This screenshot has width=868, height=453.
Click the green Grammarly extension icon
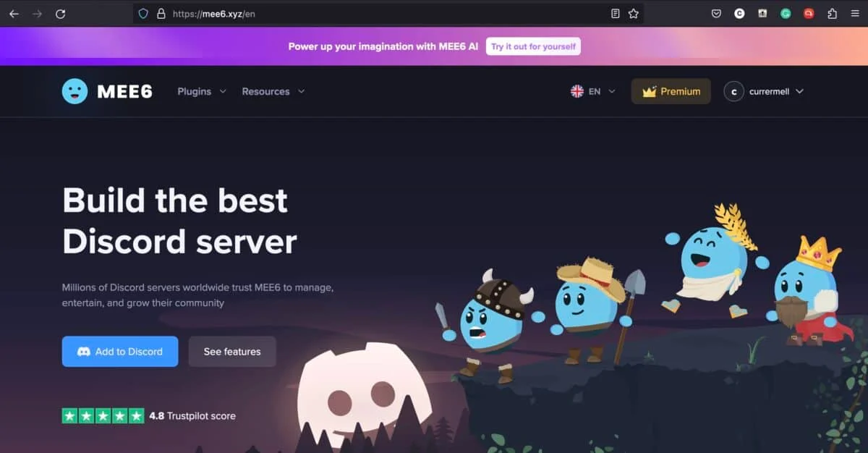pyautogui.click(x=786, y=13)
